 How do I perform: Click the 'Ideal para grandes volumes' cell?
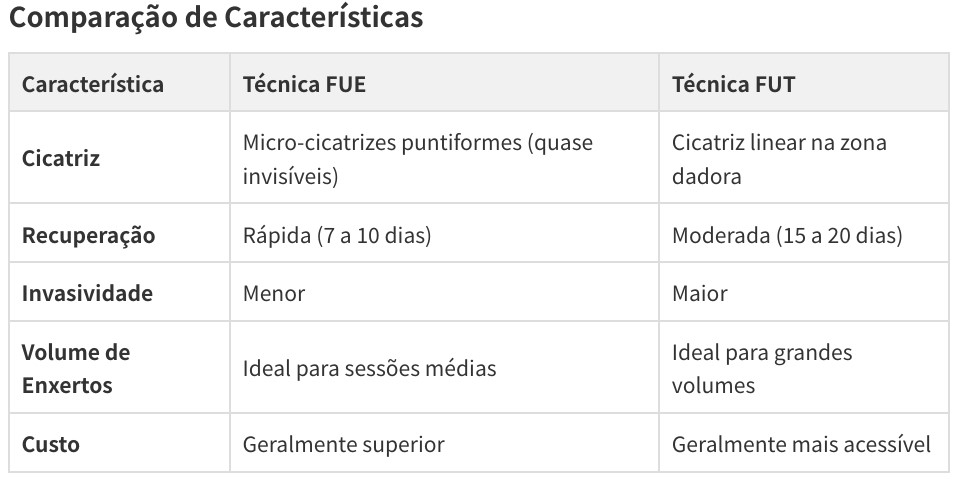pyautogui.click(x=761, y=368)
